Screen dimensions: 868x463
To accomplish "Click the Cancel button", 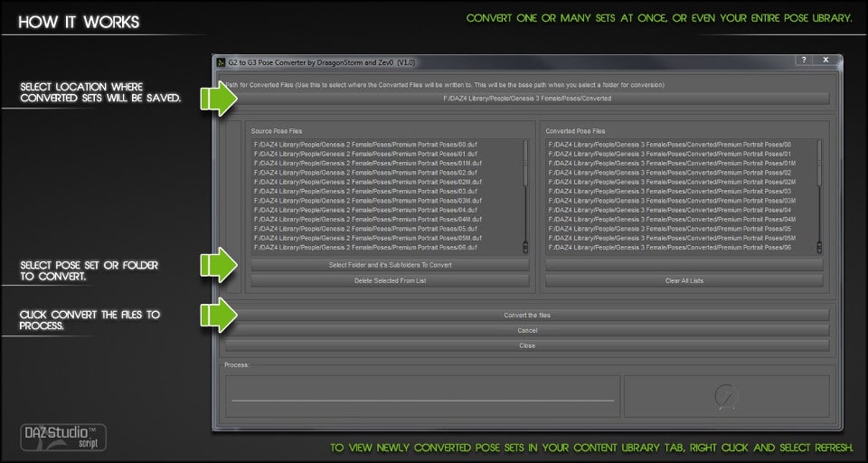I will [527, 330].
